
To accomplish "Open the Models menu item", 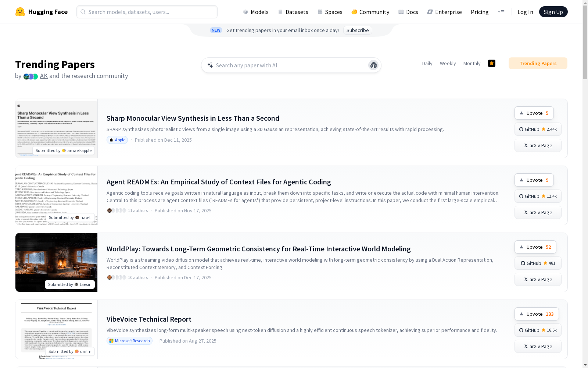I will click(256, 12).
